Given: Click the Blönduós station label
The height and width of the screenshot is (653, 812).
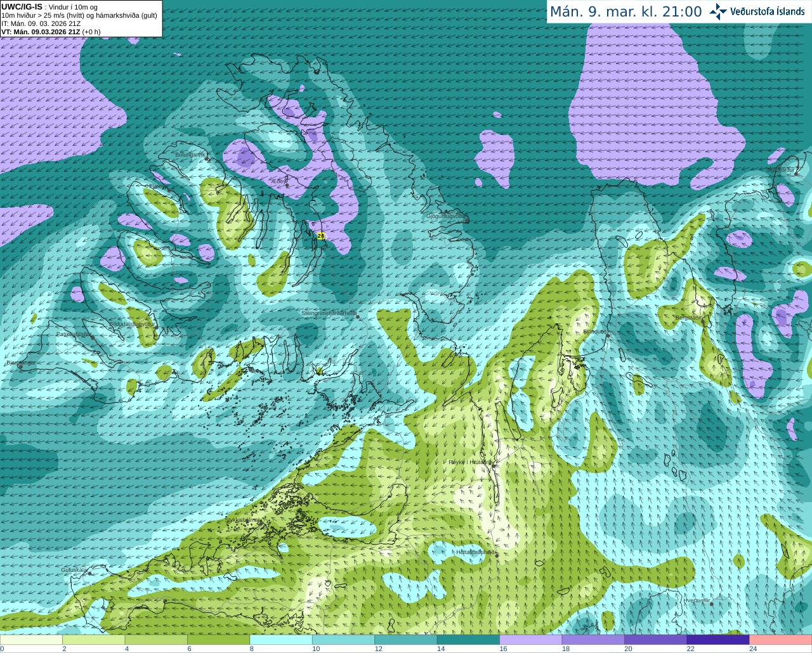Looking at the screenshot, I should [594, 332].
